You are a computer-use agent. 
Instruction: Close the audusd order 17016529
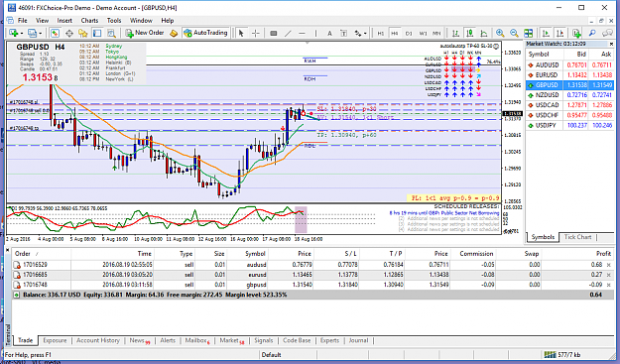(609, 265)
